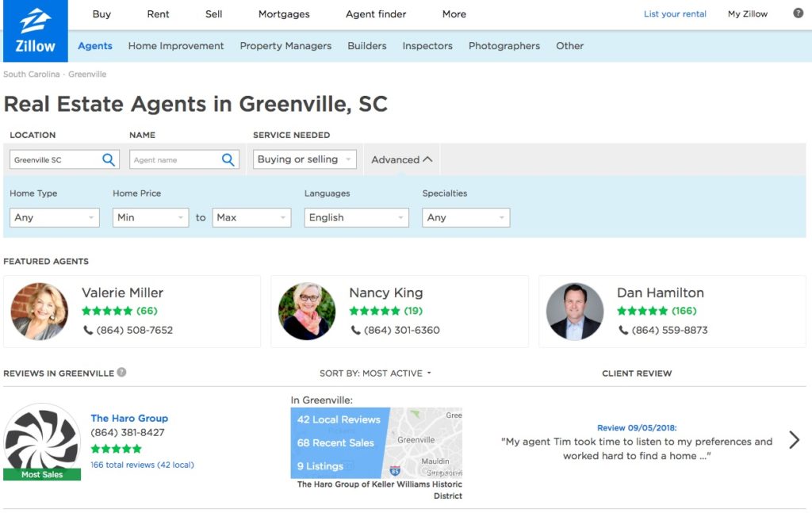Select the Agents tab
The width and height of the screenshot is (812, 513).
pos(95,45)
